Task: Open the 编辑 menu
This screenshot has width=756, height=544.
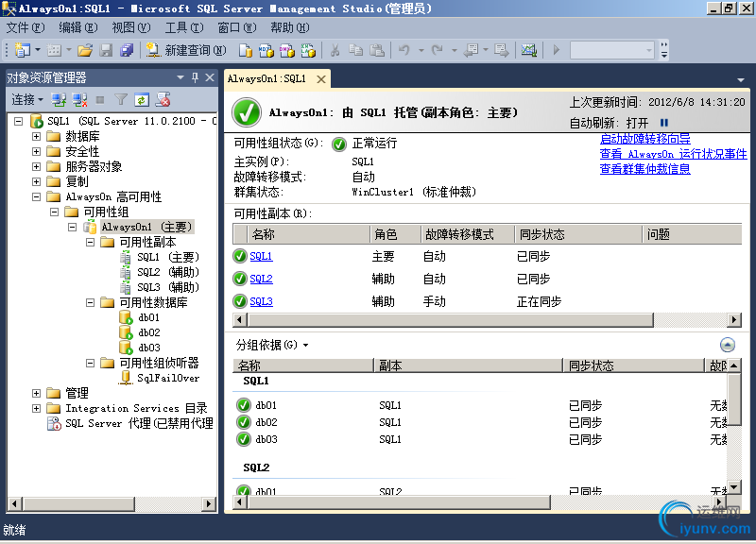Action: 78,27
